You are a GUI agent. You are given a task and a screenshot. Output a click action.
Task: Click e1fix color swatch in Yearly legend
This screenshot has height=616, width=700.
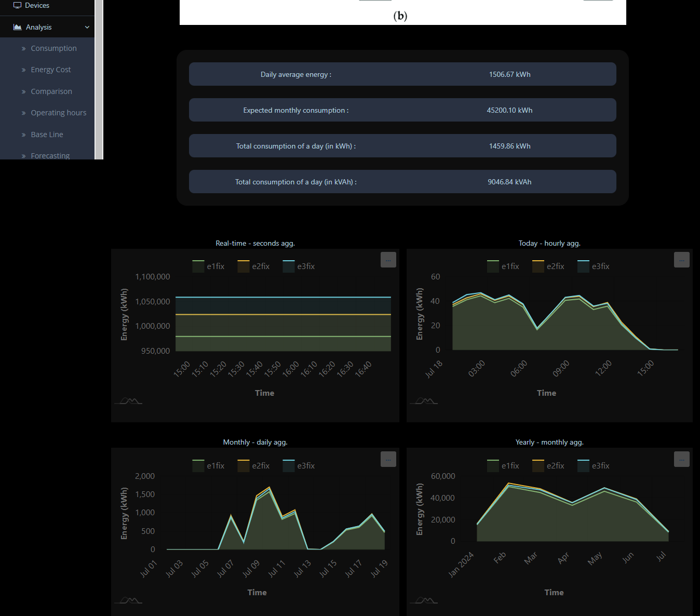pyautogui.click(x=493, y=466)
